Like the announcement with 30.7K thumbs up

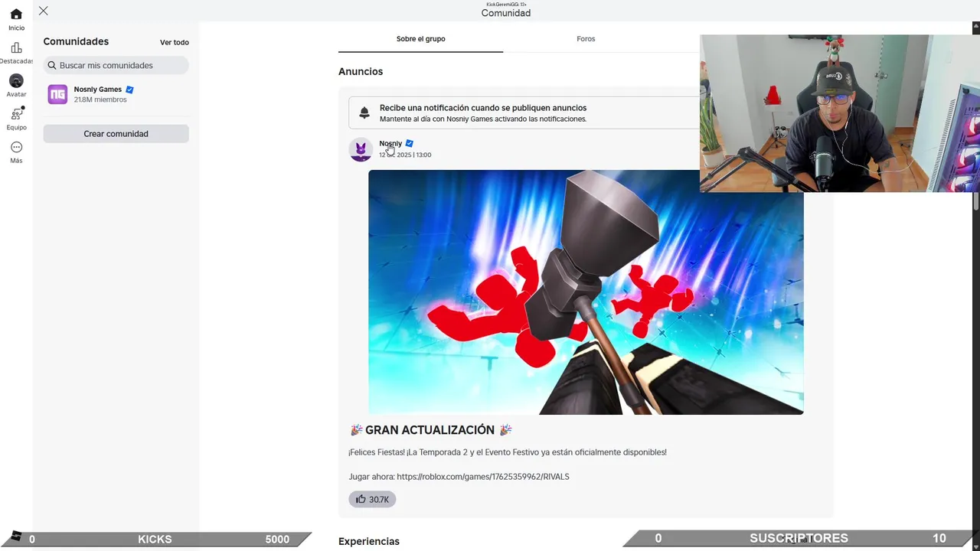tap(372, 500)
